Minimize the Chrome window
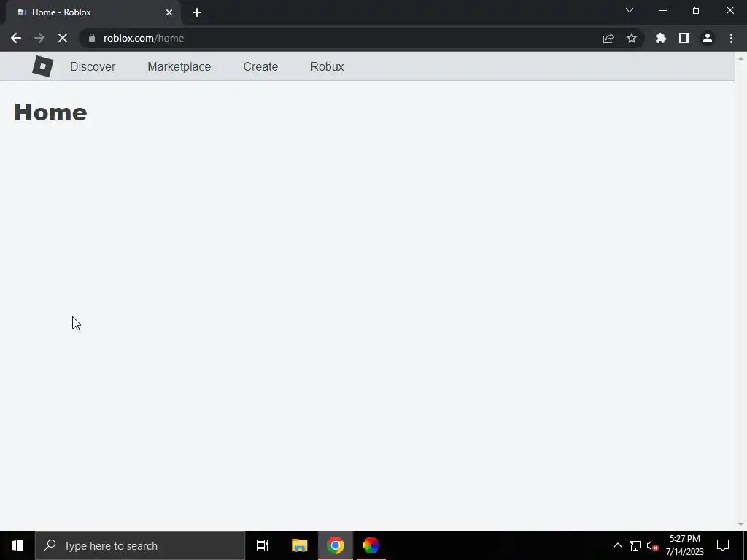747x560 pixels. pyautogui.click(x=663, y=10)
